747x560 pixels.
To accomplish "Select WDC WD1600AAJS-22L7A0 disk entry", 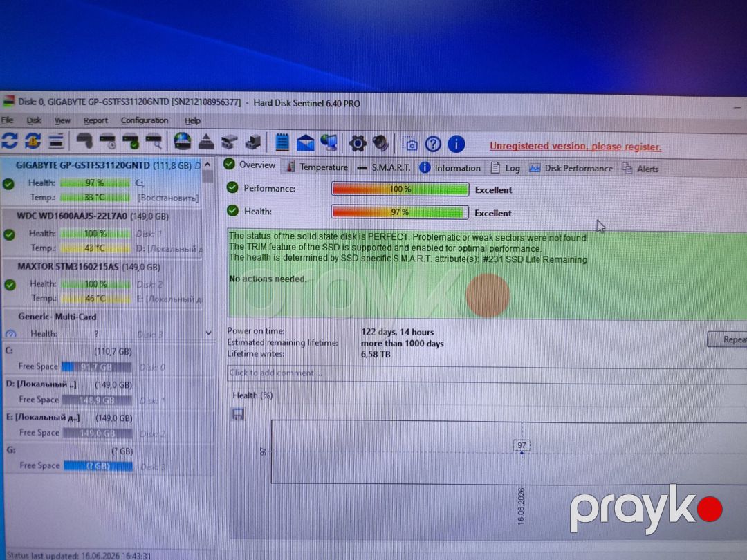I will [102, 234].
